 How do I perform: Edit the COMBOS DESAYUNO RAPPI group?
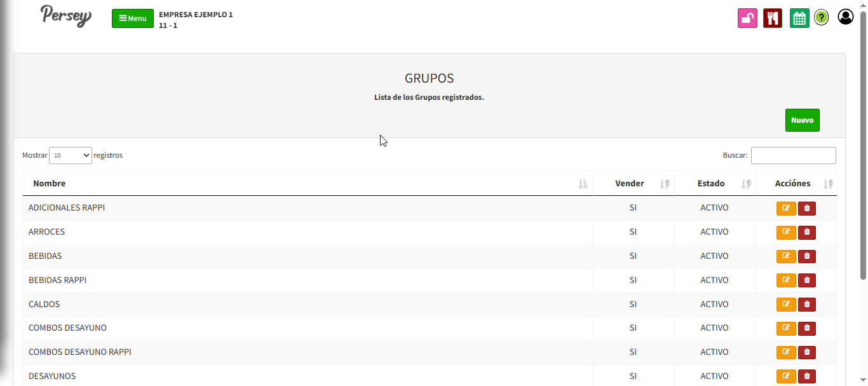(786, 352)
